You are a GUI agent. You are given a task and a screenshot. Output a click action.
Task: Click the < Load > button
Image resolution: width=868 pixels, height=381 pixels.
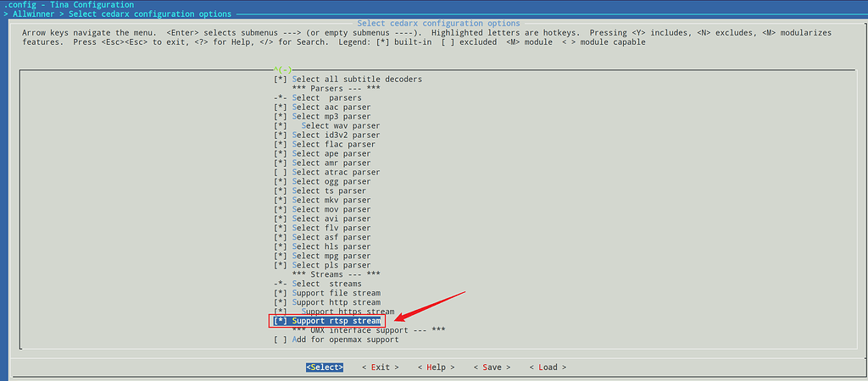548,367
